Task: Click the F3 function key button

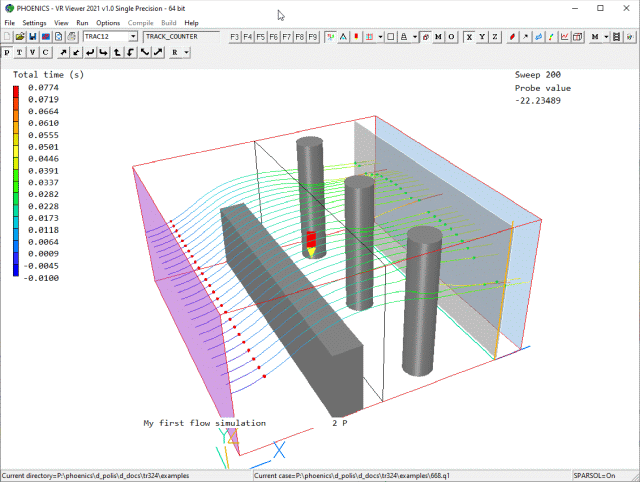Action: pyautogui.click(x=235, y=36)
